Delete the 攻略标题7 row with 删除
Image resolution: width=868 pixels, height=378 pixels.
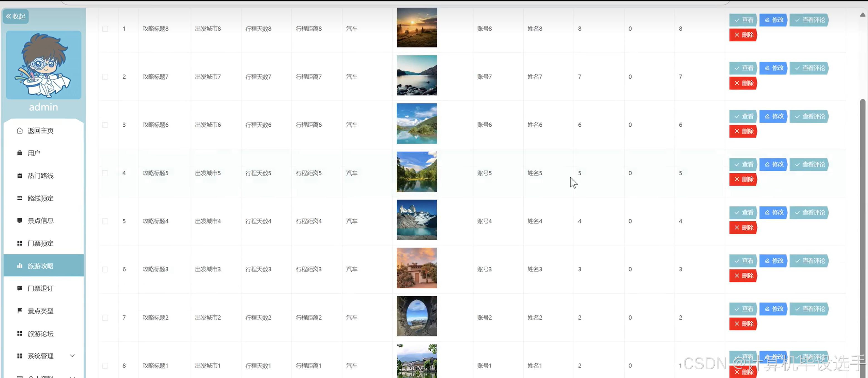pyautogui.click(x=743, y=83)
